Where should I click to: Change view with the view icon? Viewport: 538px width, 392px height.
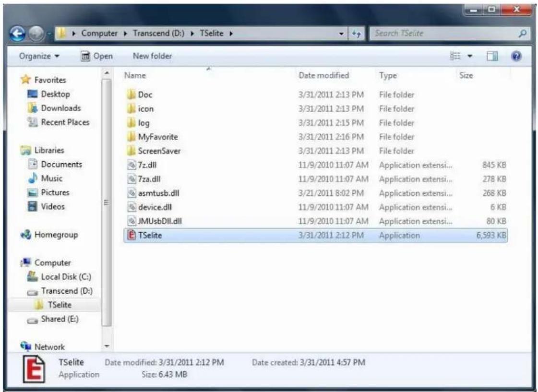click(x=455, y=56)
